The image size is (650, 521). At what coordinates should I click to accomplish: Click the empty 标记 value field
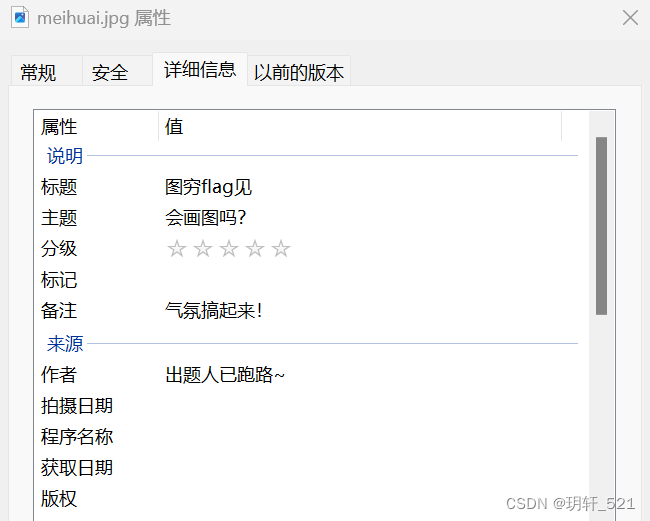coord(371,280)
